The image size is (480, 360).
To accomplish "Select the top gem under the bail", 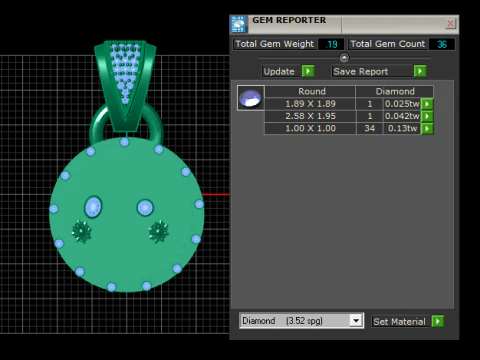I will [x=124, y=142].
